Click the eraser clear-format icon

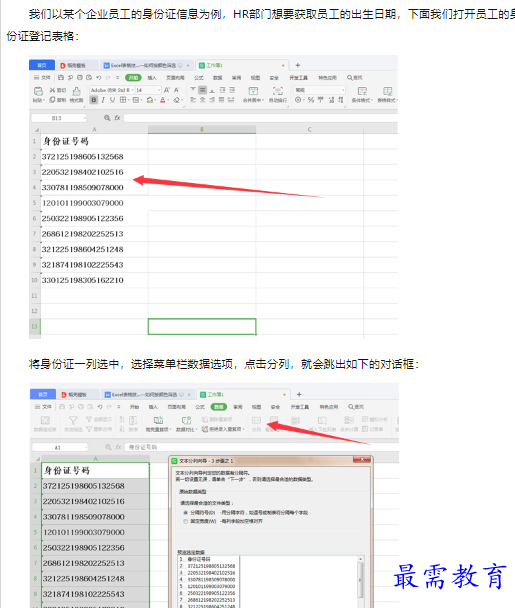pyautogui.click(x=177, y=100)
